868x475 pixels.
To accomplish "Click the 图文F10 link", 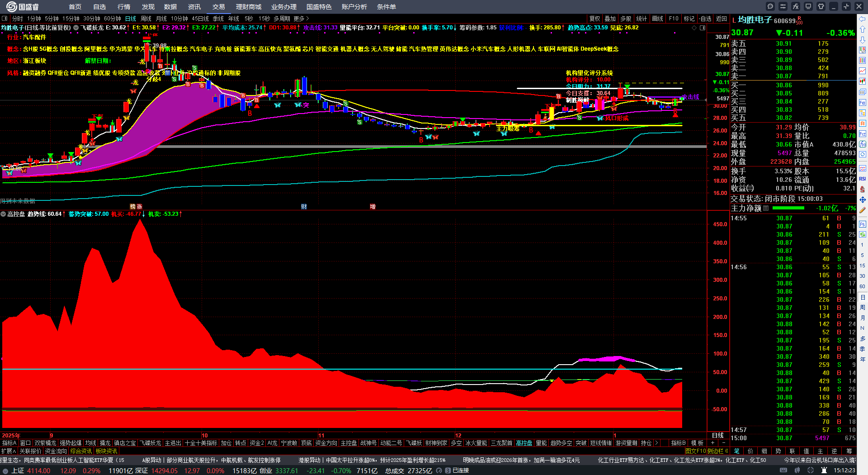I will tap(695, 451).
